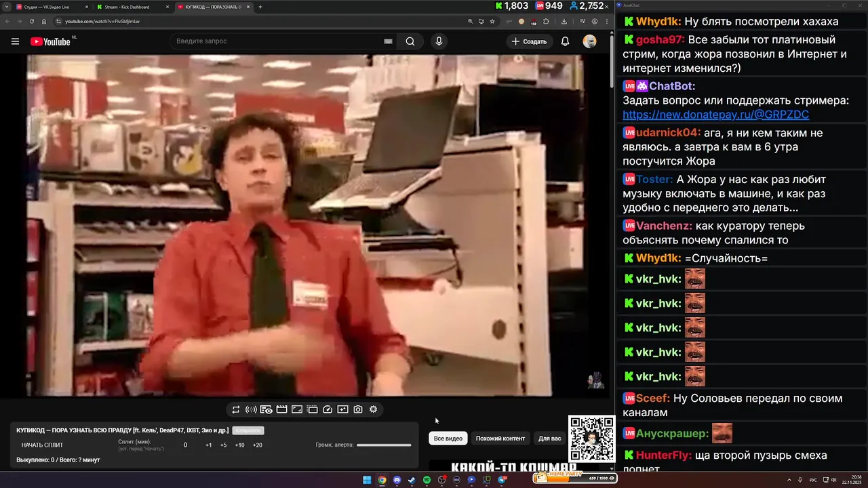Open Chrome downloads icon

pos(564,21)
